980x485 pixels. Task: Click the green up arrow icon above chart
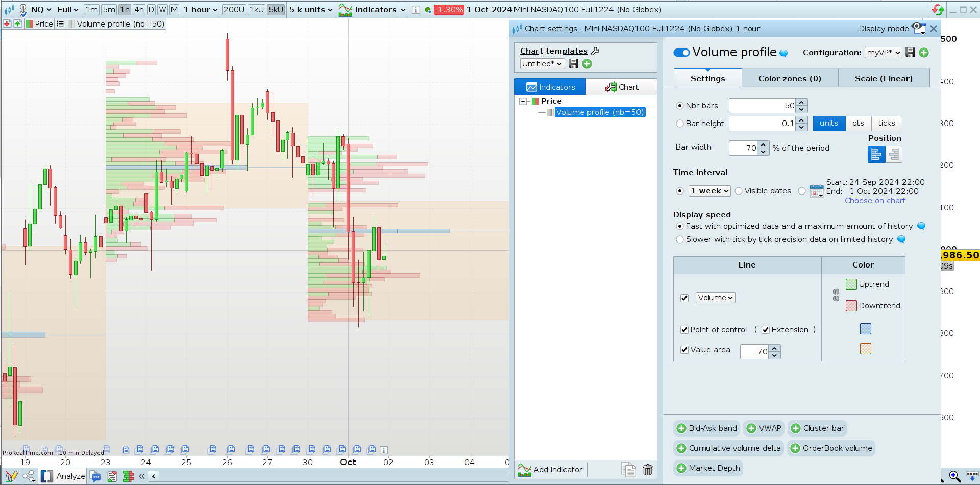click(x=18, y=23)
